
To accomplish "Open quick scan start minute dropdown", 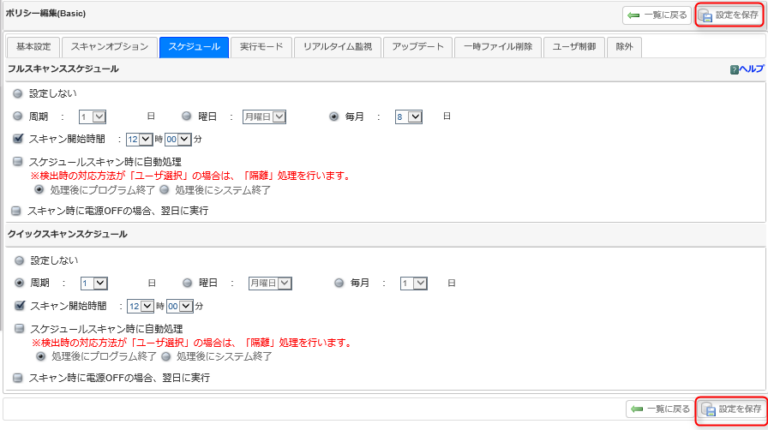I will (179, 307).
